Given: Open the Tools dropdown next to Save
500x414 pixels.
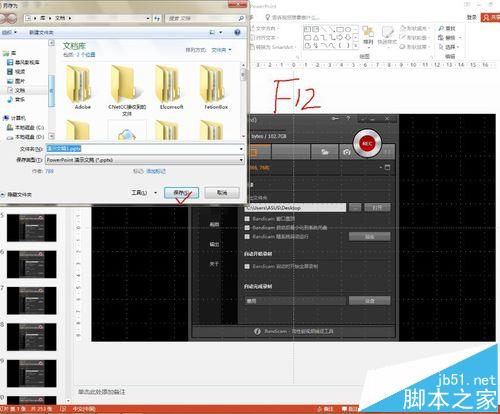Looking at the screenshot, I should point(144,193).
